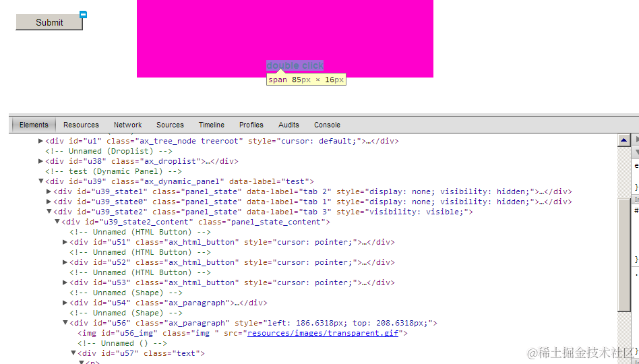Click the 'double click' text in magenta box
The height and width of the screenshot is (364, 639).
295,65
